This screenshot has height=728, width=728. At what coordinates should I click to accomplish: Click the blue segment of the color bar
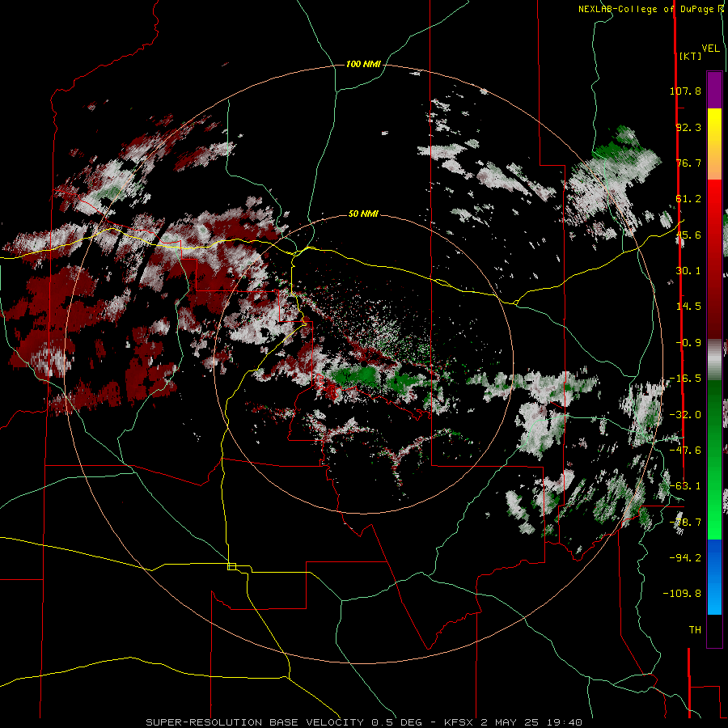pos(714,577)
